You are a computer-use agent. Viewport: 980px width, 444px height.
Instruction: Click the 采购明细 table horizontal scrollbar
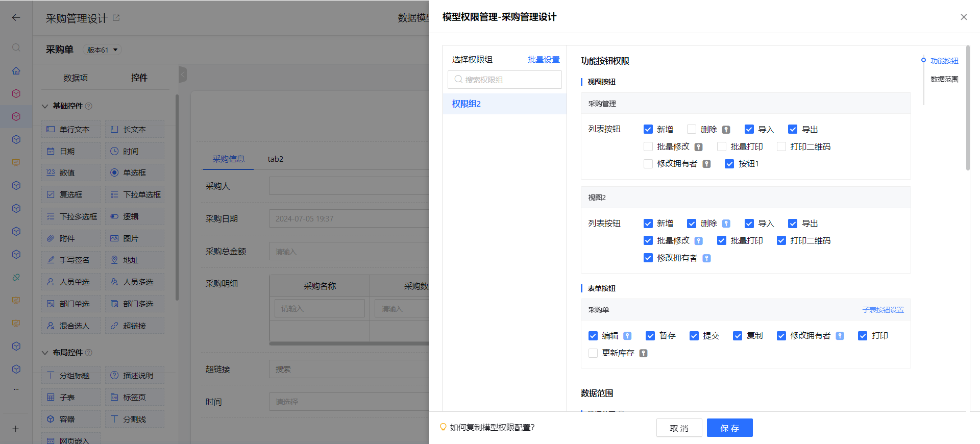(x=349, y=343)
